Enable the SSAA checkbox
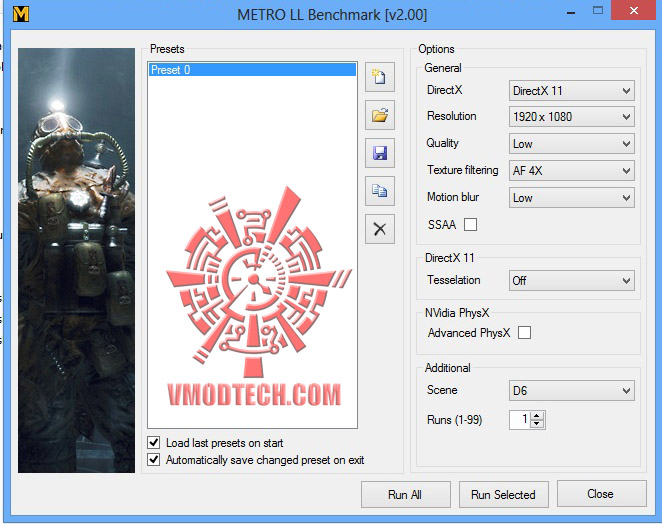Screen dimensions: 662x524 tap(470, 224)
